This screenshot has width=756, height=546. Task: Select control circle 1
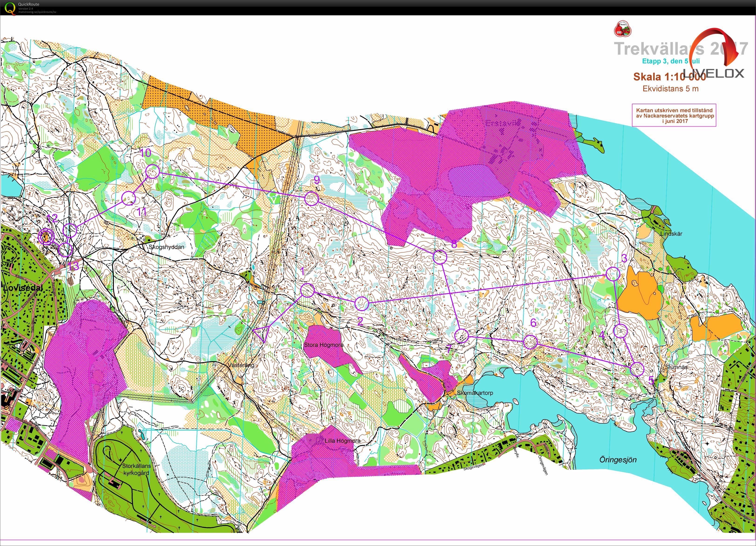307,291
